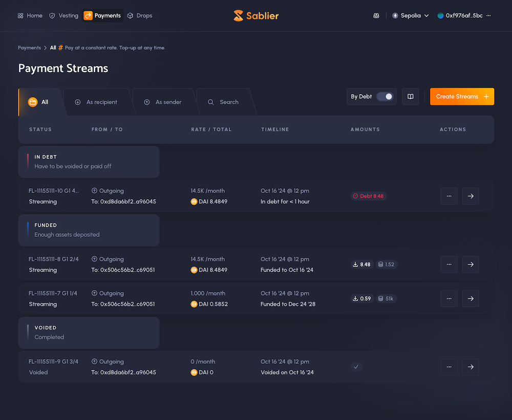Open the book guide icon button
Image resolution: width=512 pixels, height=420 pixels.
coord(410,96)
